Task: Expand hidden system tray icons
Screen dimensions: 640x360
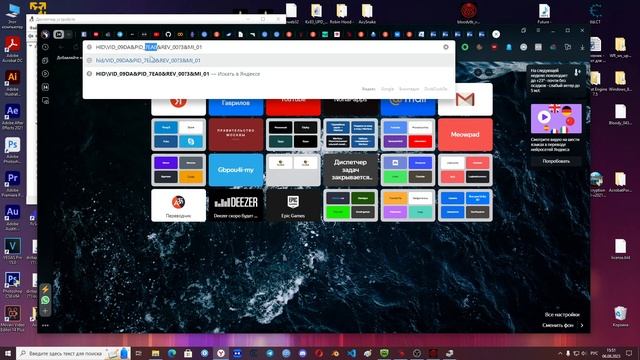Action: [560, 353]
